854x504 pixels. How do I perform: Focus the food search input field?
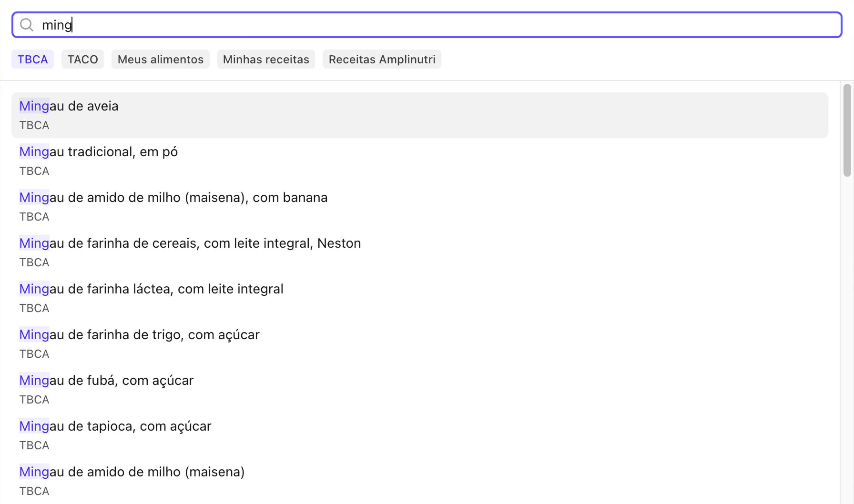[x=427, y=25]
